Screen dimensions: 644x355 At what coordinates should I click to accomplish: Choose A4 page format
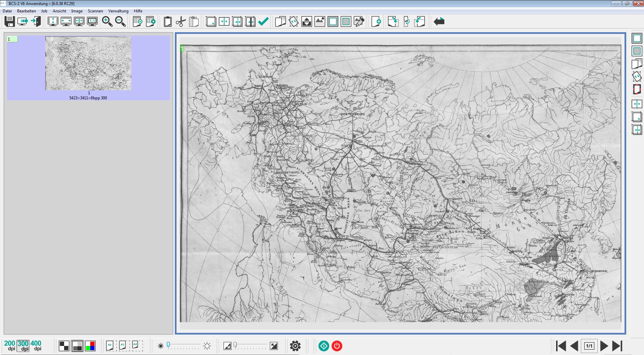(137, 346)
